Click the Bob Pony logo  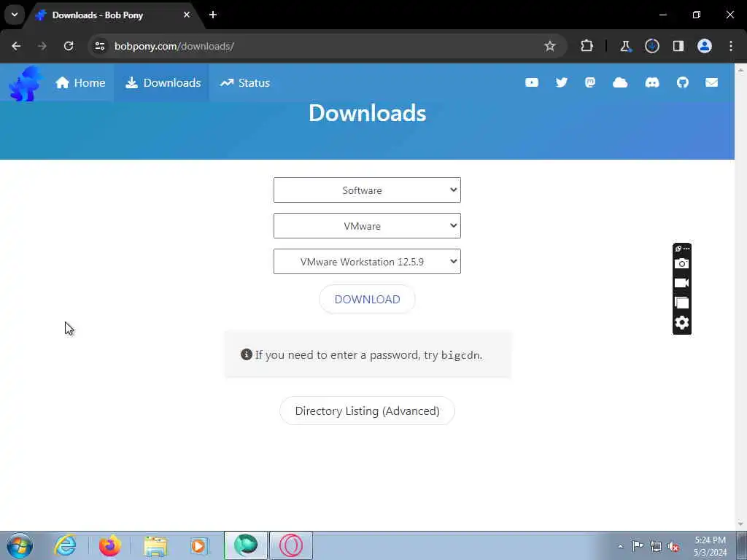26,83
